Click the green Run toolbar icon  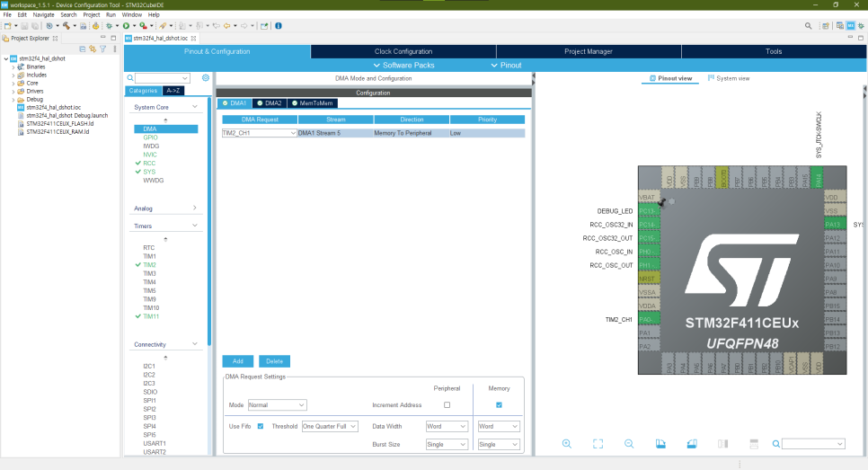126,25
